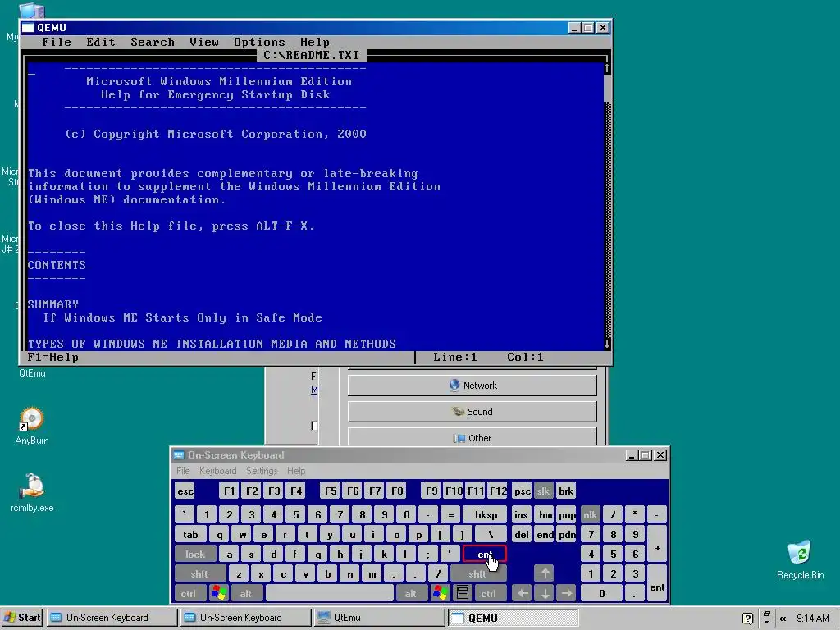This screenshot has height=630, width=840.
Task: Open the Options menu in QEMU editor
Action: pyautogui.click(x=259, y=43)
